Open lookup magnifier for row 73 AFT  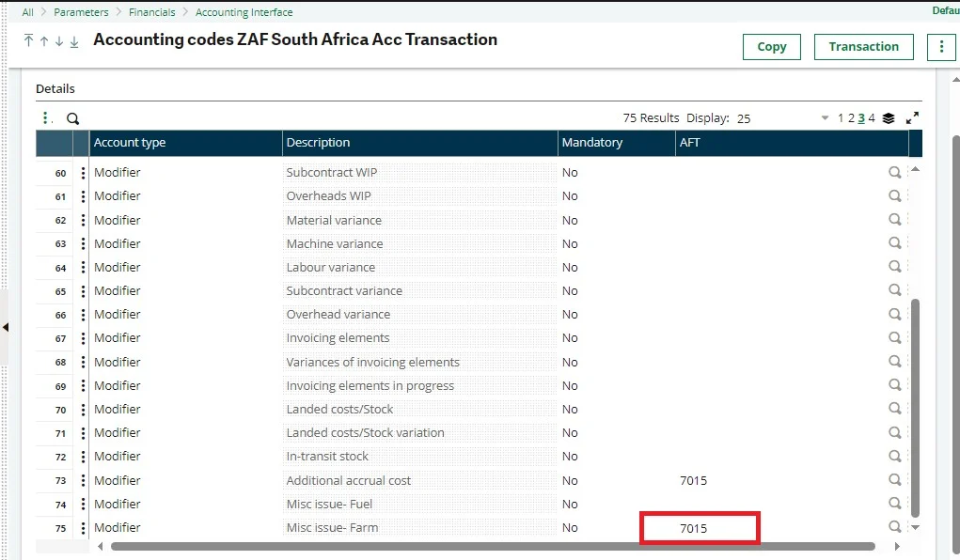coord(894,480)
